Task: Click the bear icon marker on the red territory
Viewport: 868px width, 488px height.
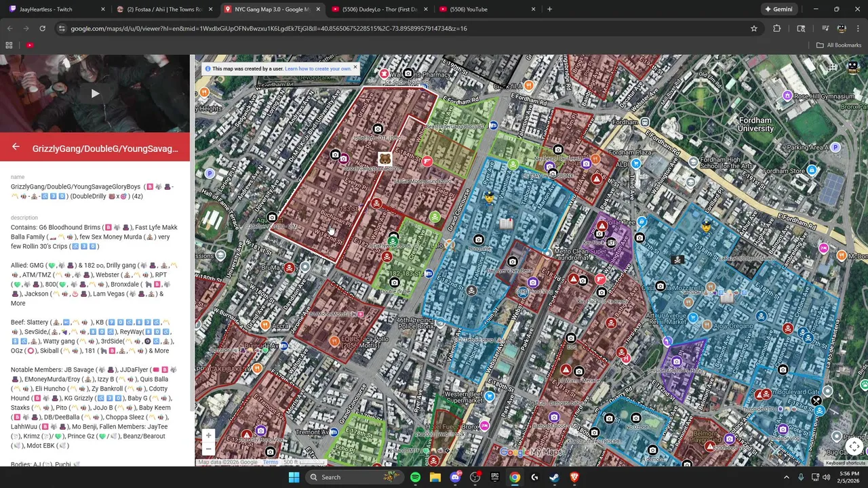Action: coord(384,159)
